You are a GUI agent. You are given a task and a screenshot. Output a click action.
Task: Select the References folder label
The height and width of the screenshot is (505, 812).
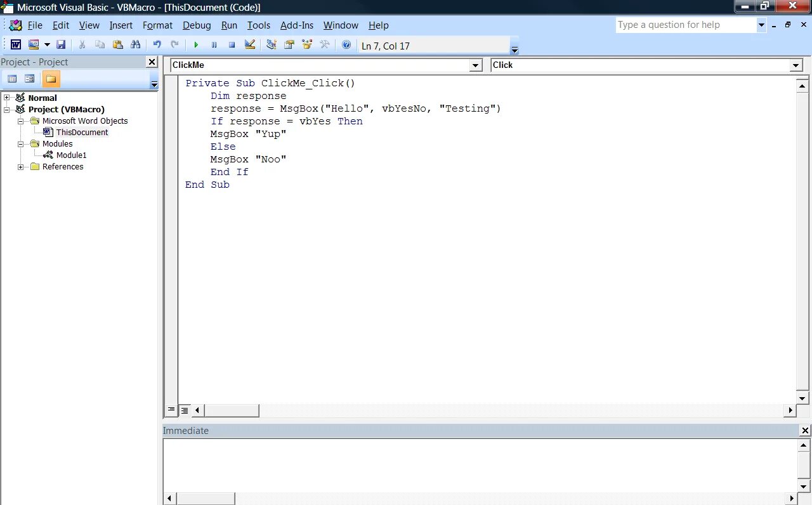tap(63, 166)
